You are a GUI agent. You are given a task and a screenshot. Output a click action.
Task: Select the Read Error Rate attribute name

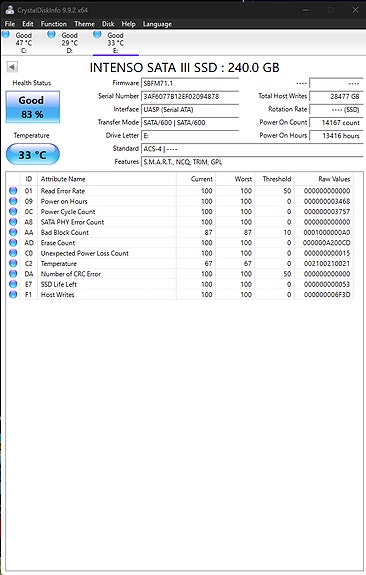click(63, 191)
